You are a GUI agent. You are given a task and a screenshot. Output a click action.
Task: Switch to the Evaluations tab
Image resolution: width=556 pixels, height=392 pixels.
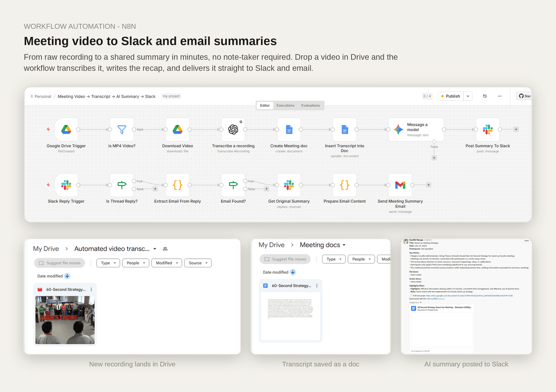click(311, 106)
